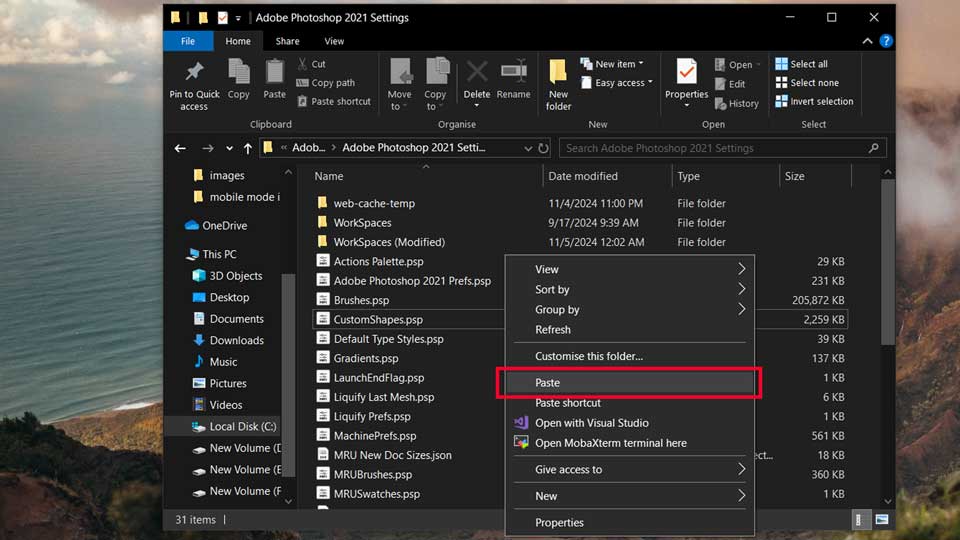Screen dimensions: 960x540
Task: Choose Customise this folder
Action: click(x=629, y=356)
